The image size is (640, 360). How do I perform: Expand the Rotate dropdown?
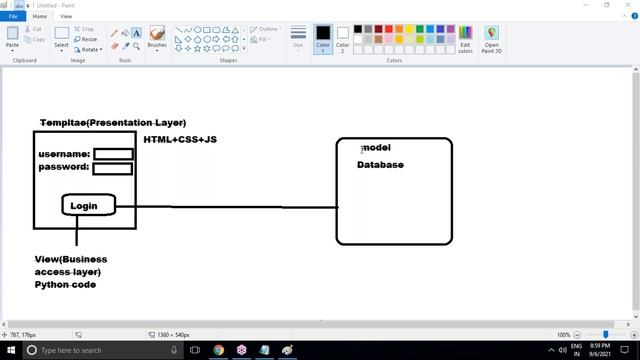(101, 49)
